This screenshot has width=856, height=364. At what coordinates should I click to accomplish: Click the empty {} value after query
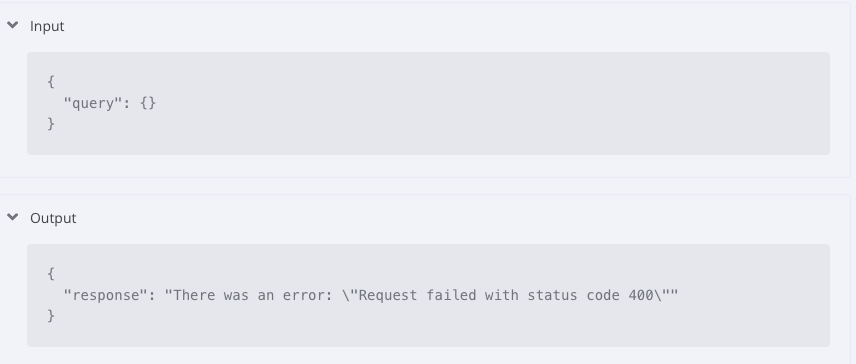[x=148, y=103]
